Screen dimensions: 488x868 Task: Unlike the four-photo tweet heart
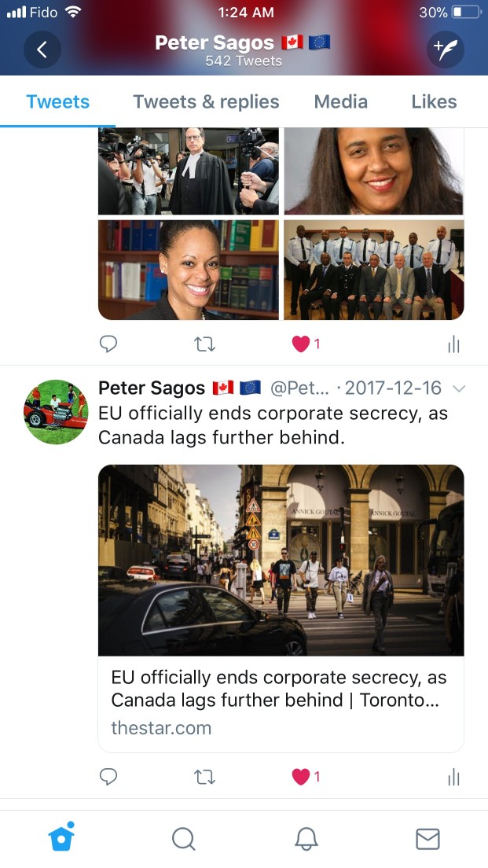[301, 344]
